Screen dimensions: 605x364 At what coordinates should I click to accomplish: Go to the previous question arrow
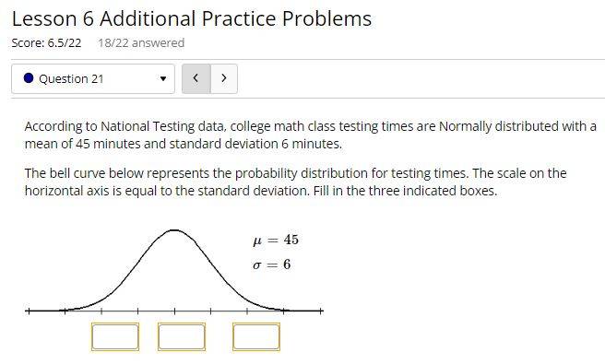click(x=196, y=78)
